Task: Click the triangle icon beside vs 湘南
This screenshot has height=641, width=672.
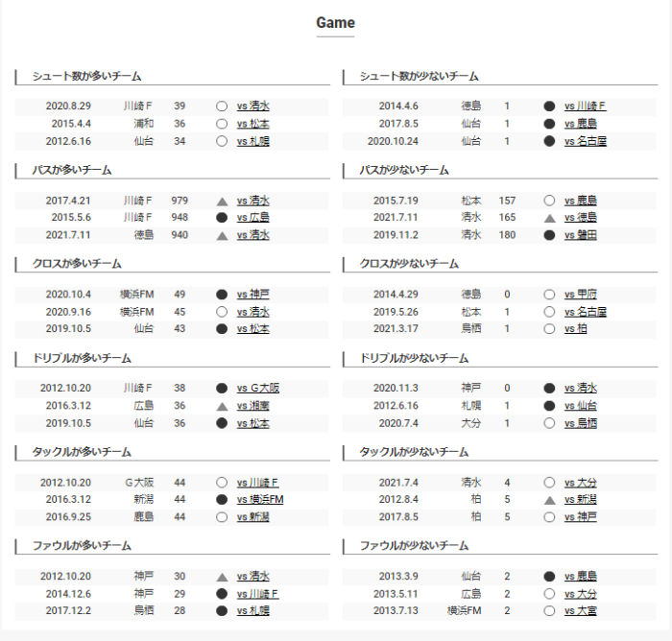Action: [221, 406]
